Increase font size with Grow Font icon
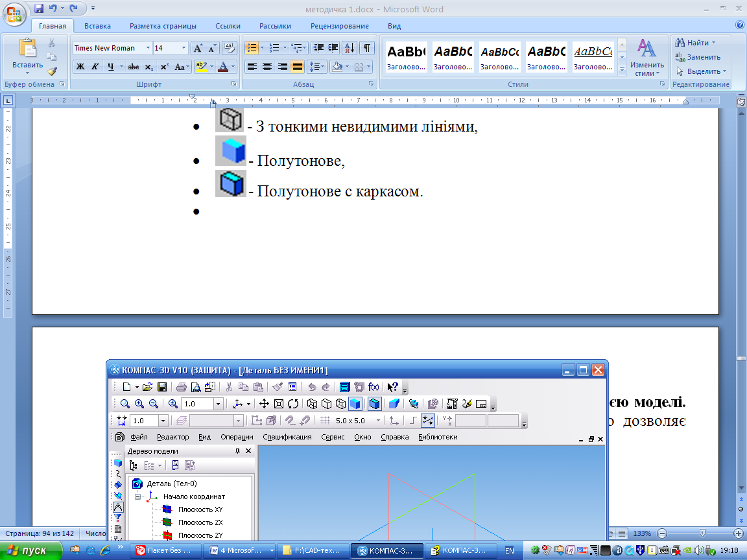Viewport: 747px width, 560px height. point(198,48)
